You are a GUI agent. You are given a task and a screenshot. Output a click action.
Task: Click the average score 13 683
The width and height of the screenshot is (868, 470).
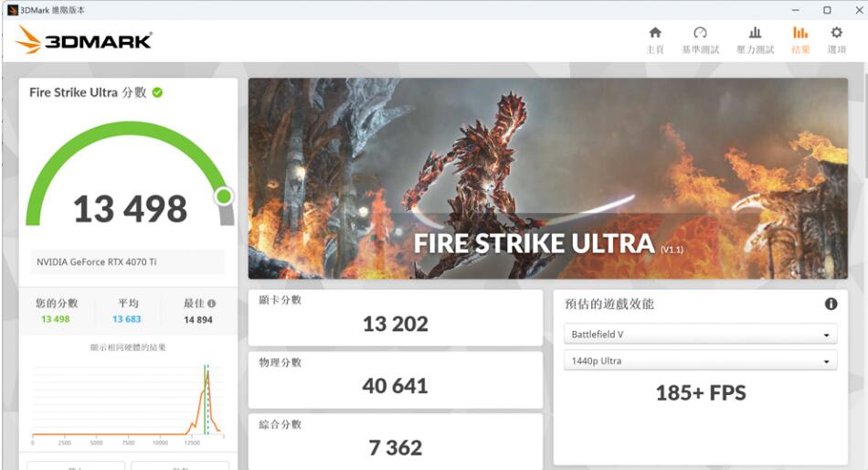click(x=127, y=319)
